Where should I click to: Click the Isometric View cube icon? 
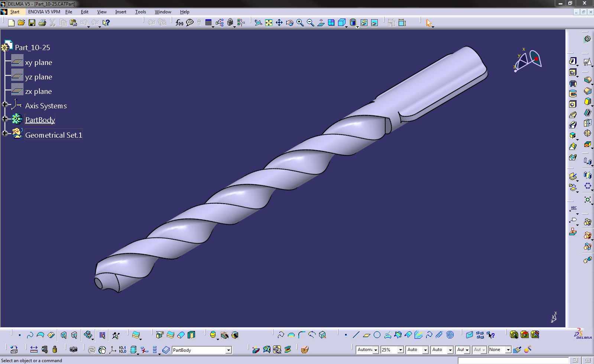341,23
